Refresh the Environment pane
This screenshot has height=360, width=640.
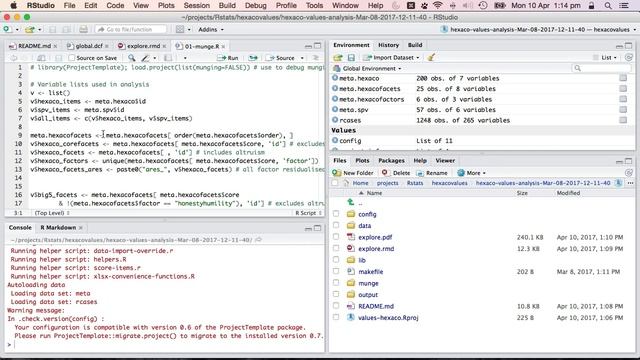point(629,58)
